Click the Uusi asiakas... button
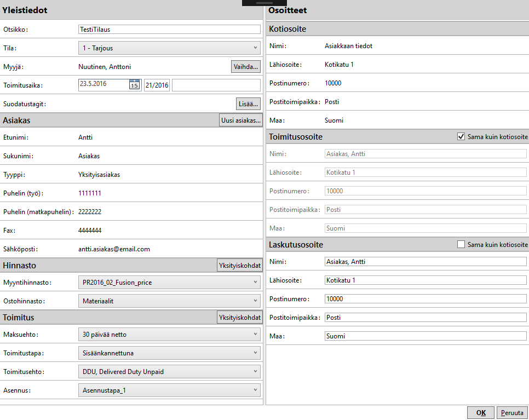This screenshot has height=420, width=529. (241, 120)
